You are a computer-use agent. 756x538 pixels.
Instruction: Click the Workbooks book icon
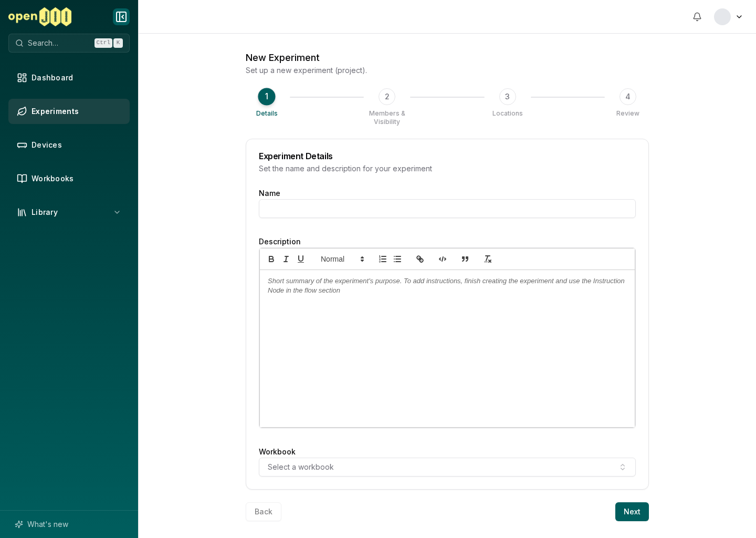pos(22,179)
